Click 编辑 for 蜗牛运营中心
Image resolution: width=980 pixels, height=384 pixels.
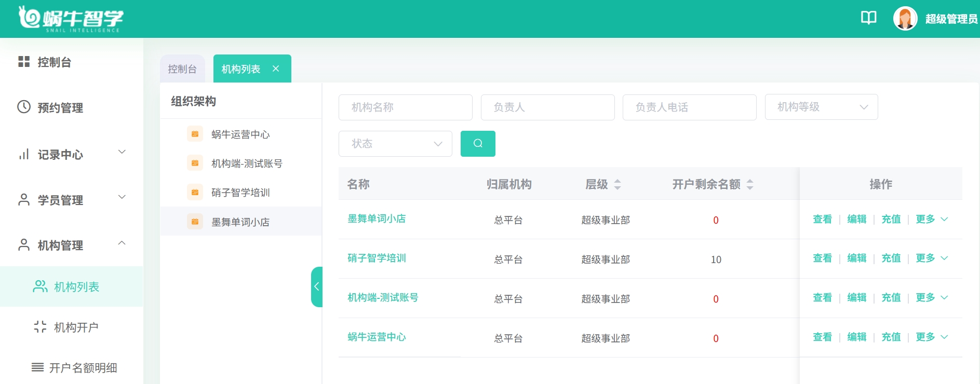(856, 337)
